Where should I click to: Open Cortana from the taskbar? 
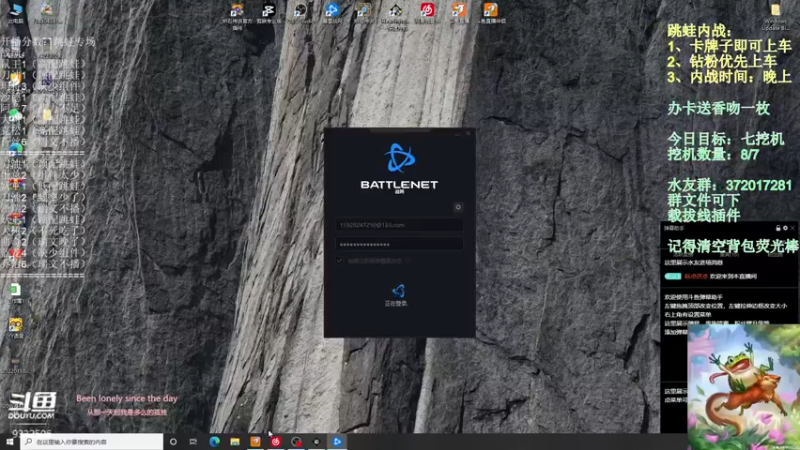(173, 442)
